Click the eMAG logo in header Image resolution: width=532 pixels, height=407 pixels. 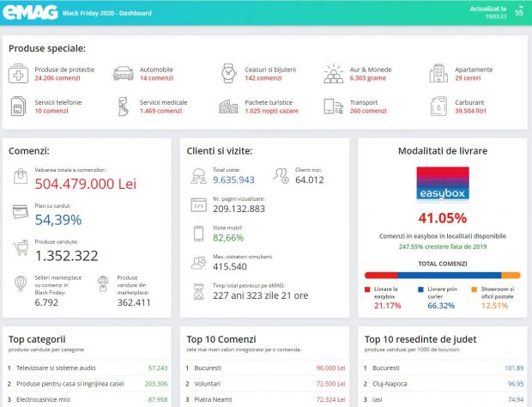tap(32, 13)
